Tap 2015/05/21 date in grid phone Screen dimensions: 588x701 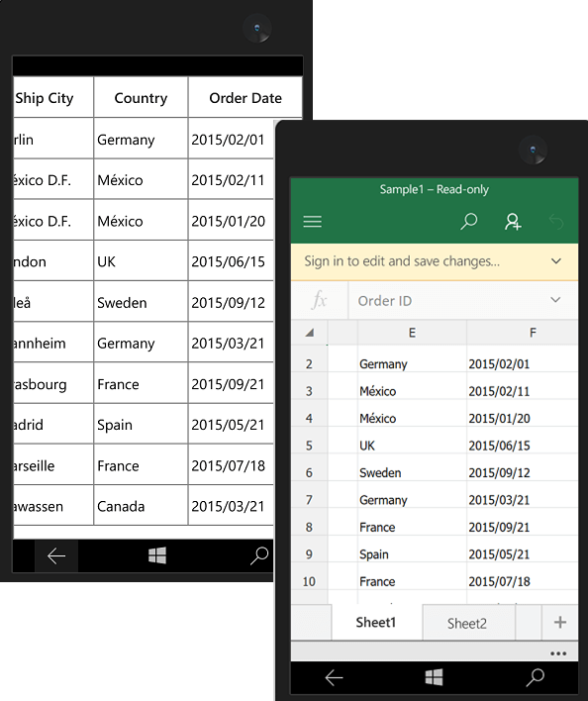(x=231, y=425)
